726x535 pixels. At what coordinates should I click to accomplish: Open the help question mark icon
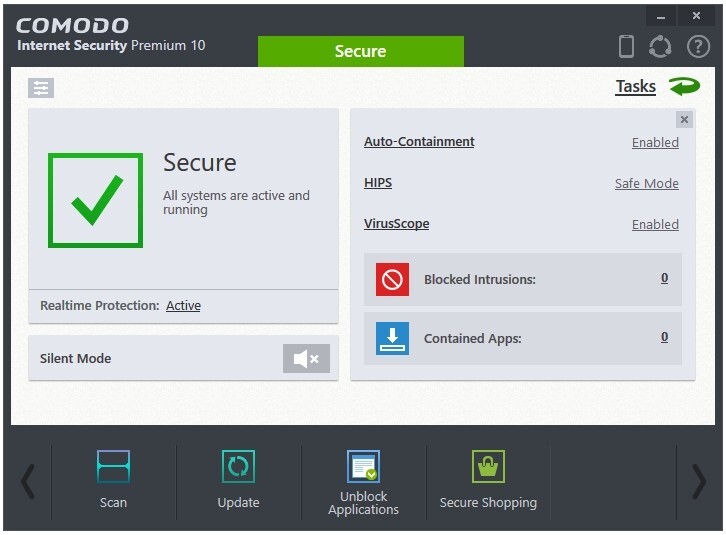click(698, 46)
